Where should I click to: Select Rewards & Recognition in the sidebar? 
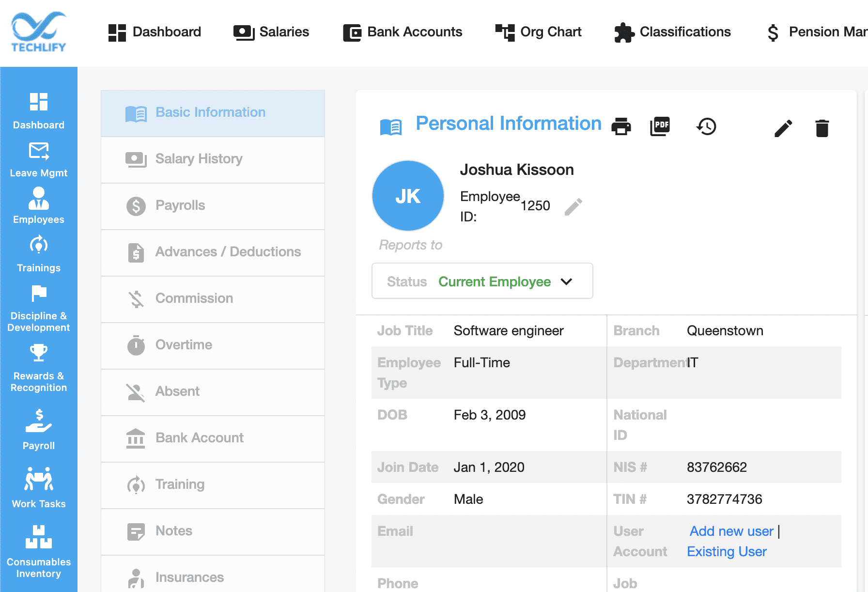tap(38, 366)
